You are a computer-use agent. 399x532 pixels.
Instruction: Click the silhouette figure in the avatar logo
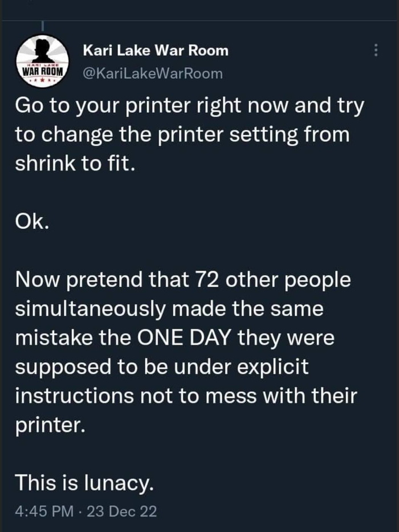pyautogui.click(x=43, y=52)
